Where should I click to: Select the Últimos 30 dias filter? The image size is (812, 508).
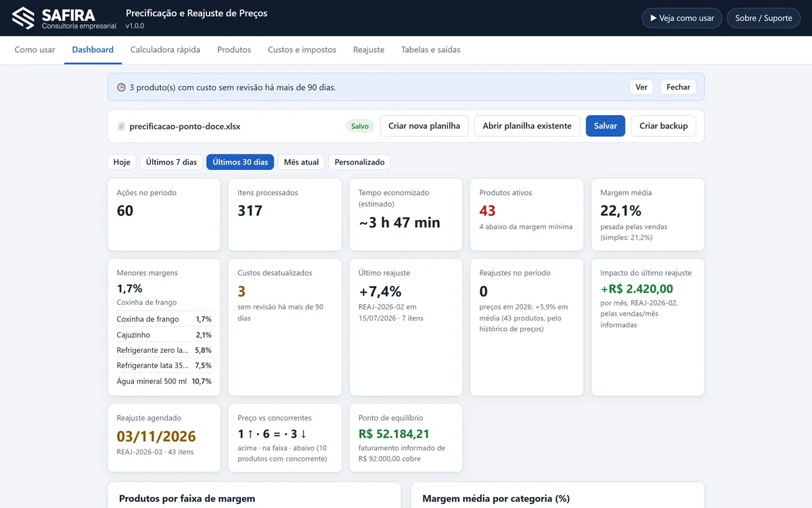[240, 163]
